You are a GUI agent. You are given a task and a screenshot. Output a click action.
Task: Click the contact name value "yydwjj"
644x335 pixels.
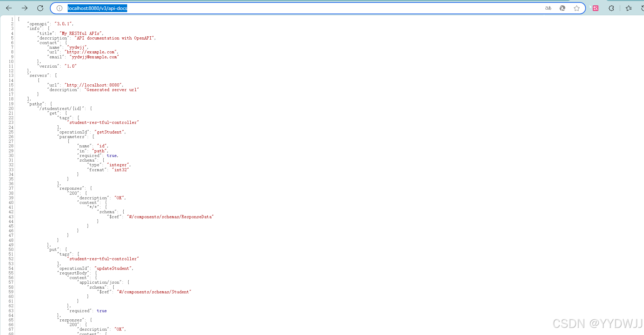pos(77,47)
